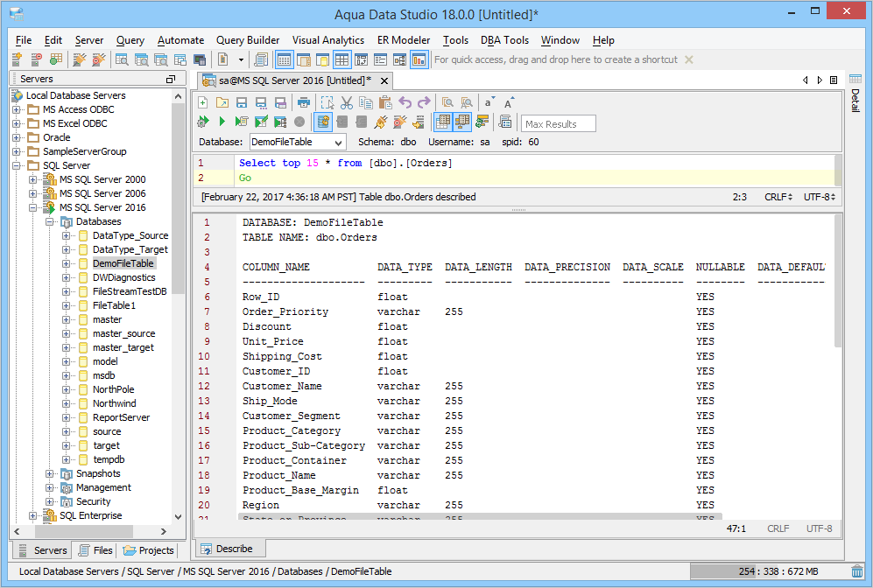This screenshot has height=588, width=873.
Task: Click the Max Results input field
Action: (559, 123)
